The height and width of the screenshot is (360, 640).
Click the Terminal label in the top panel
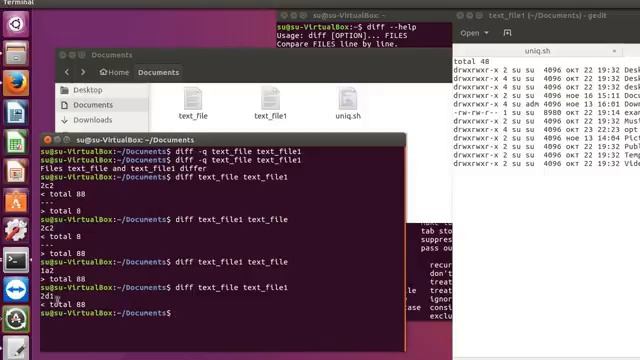coord(18,2)
